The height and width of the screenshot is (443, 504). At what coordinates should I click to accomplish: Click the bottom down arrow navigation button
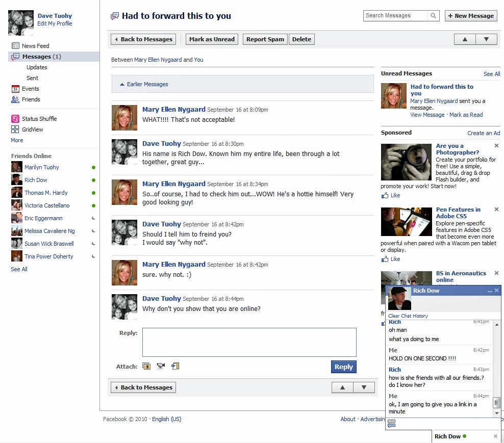point(364,387)
